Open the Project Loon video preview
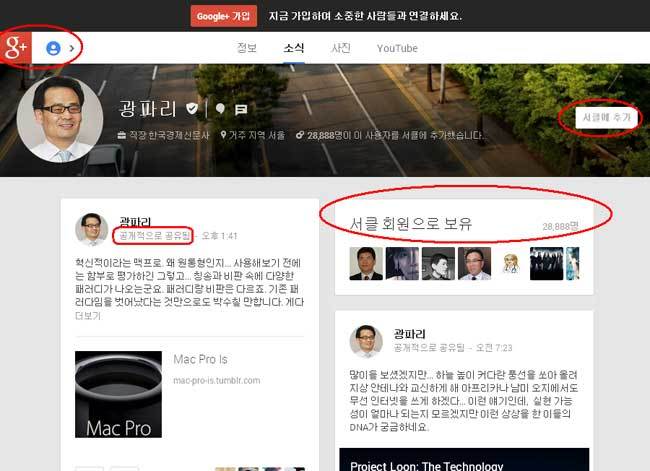650x471 pixels. pyautogui.click(x=464, y=459)
